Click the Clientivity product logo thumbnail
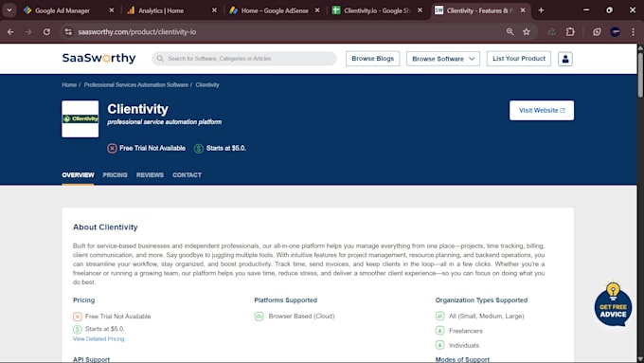 click(x=80, y=118)
